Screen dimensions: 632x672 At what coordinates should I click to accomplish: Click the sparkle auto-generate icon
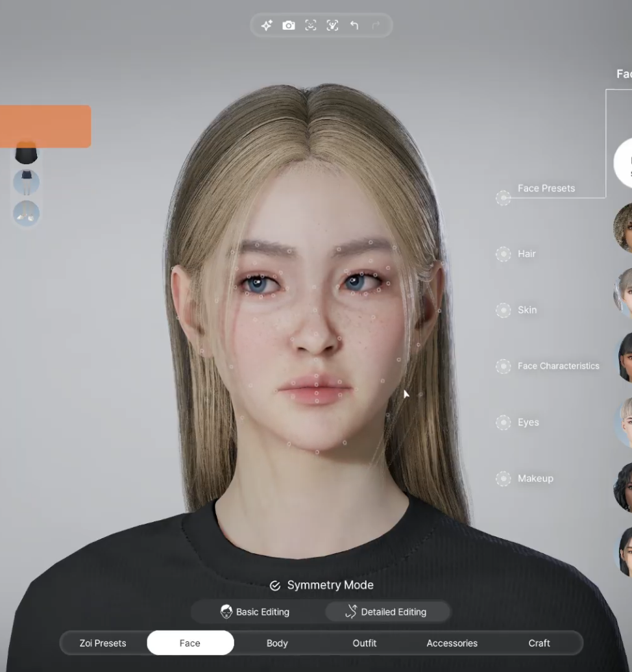(x=267, y=26)
